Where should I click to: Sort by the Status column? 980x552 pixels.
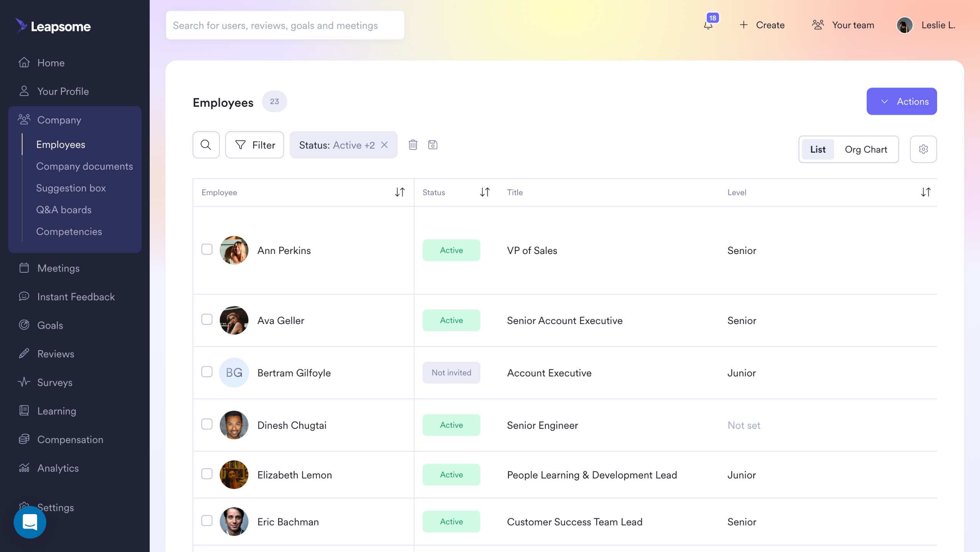pos(485,192)
